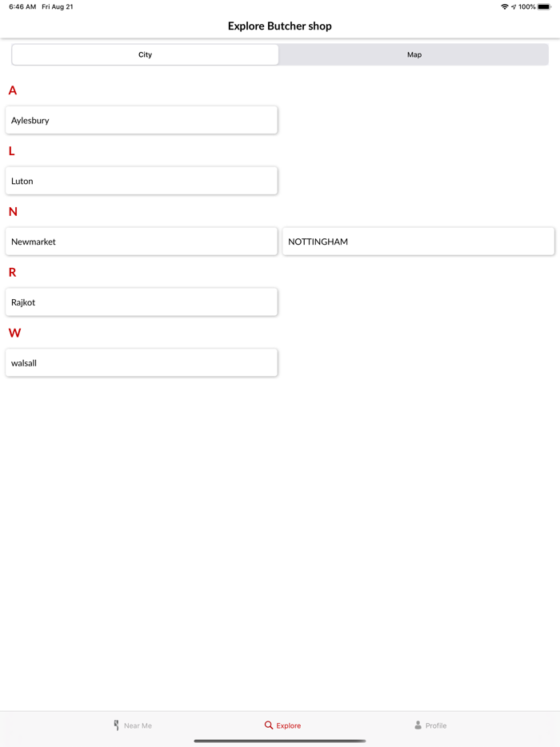Open the Newmarket city entry

coord(142,242)
